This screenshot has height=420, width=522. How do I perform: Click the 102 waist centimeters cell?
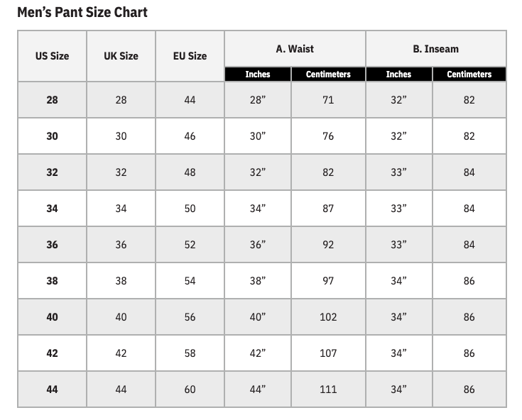(328, 317)
